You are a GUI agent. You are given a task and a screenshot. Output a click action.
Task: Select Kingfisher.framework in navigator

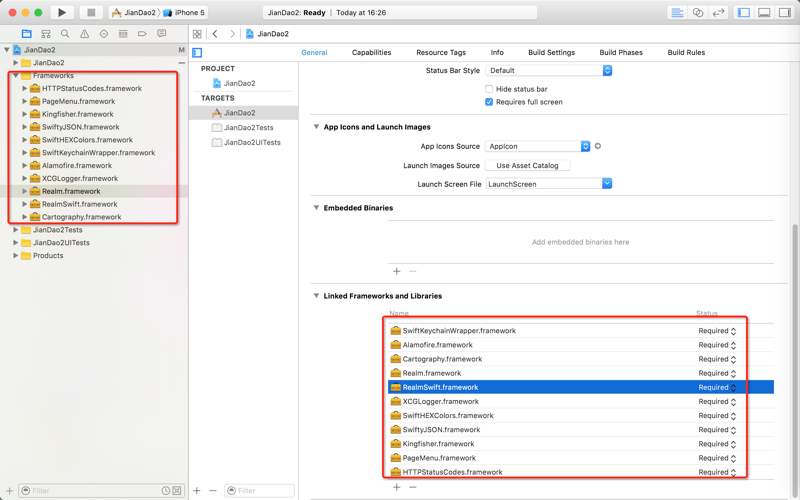point(78,114)
